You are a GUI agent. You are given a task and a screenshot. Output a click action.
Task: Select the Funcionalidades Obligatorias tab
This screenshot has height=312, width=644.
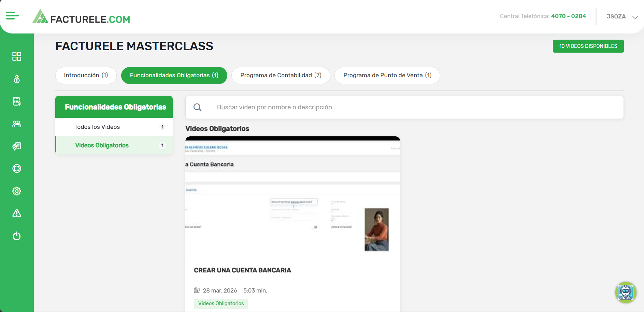point(174,76)
